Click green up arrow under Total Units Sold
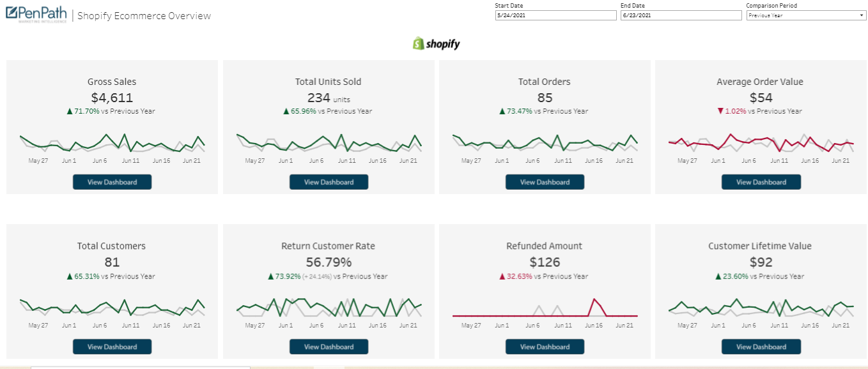The height and width of the screenshot is (369, 868). (286, 111)
